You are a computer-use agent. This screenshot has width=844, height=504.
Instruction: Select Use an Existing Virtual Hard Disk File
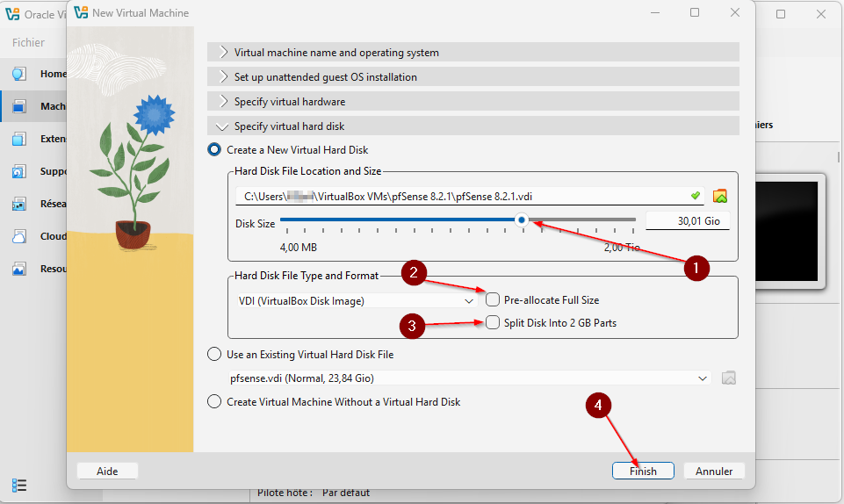(x=213, y=355)
